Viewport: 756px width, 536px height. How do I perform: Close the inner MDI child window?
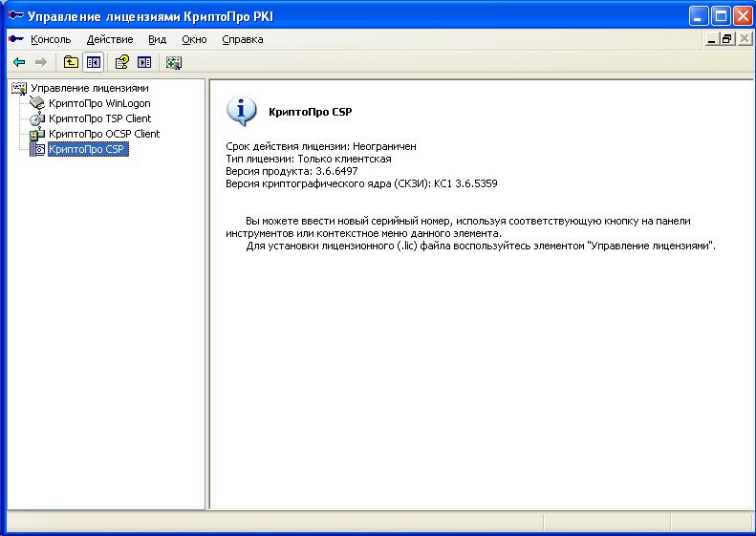coord(744,39)
